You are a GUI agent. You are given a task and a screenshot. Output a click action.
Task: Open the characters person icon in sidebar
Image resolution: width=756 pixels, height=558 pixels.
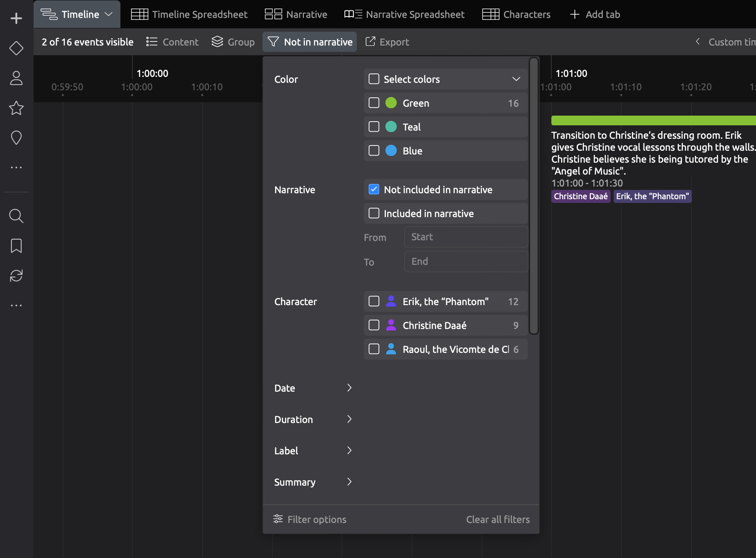[16, 78]
